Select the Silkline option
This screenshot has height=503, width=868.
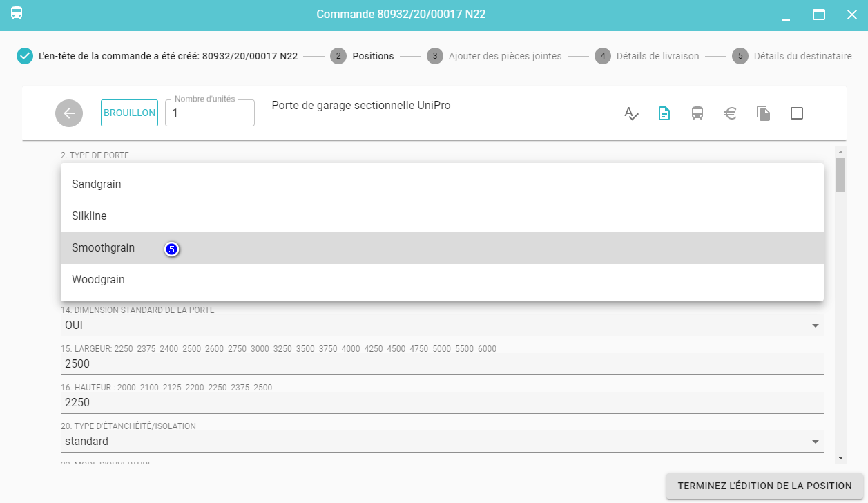point(89,216)
